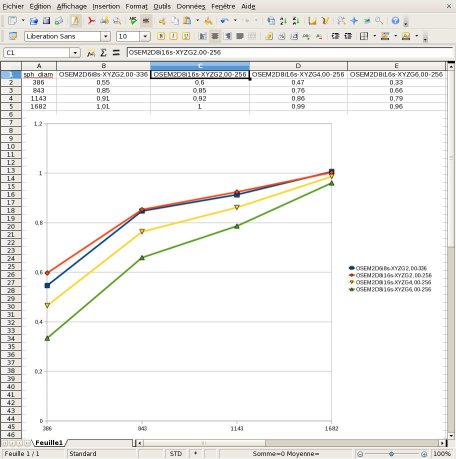Click the zoom slider handle
The image size is (456, 459).
392,454
